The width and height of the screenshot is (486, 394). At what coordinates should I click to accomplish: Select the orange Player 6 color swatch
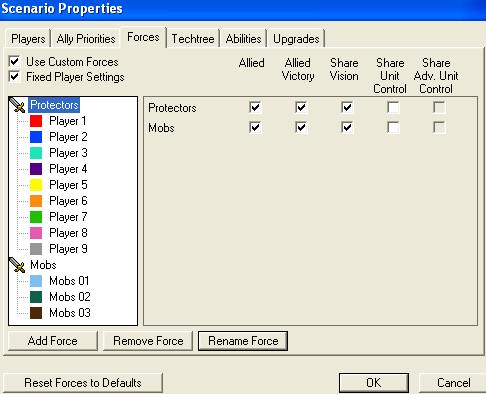(x=36, y=201)
